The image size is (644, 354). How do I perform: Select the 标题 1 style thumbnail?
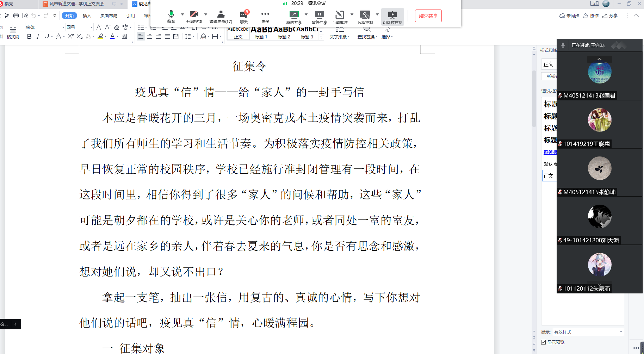click(261, 32)
